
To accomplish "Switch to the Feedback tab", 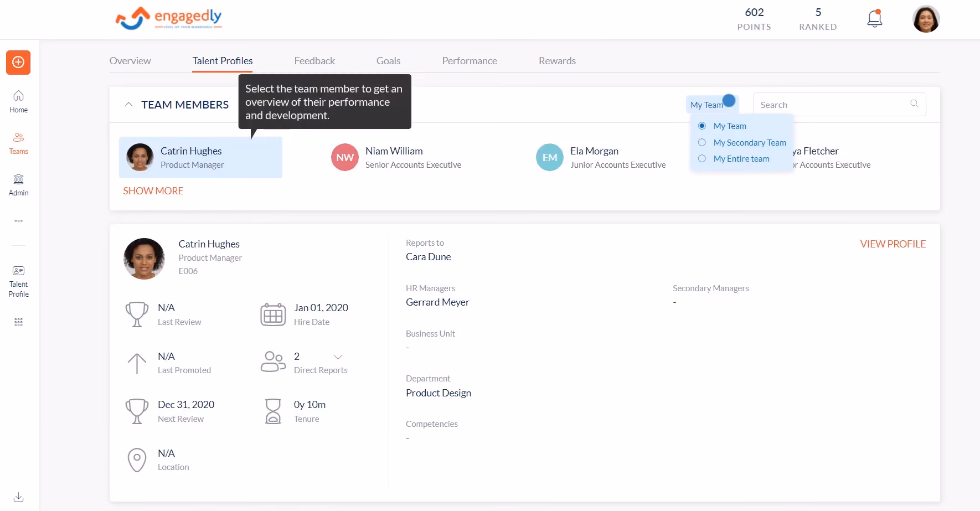I will [x=314, y=61].
